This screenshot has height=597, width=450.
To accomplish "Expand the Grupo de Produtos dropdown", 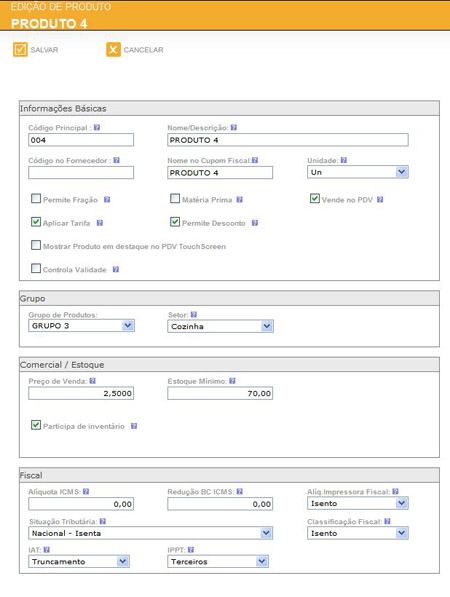I will pos(81,326).
